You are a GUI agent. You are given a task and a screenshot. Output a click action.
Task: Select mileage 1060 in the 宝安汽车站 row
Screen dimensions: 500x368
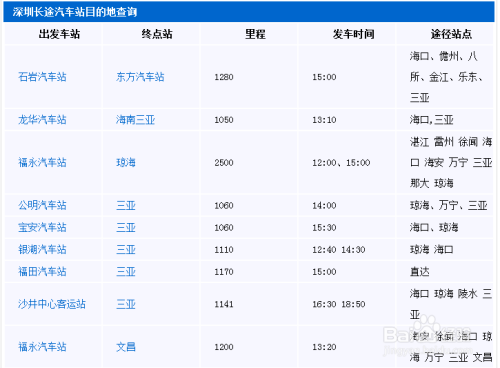coord(224,227)
